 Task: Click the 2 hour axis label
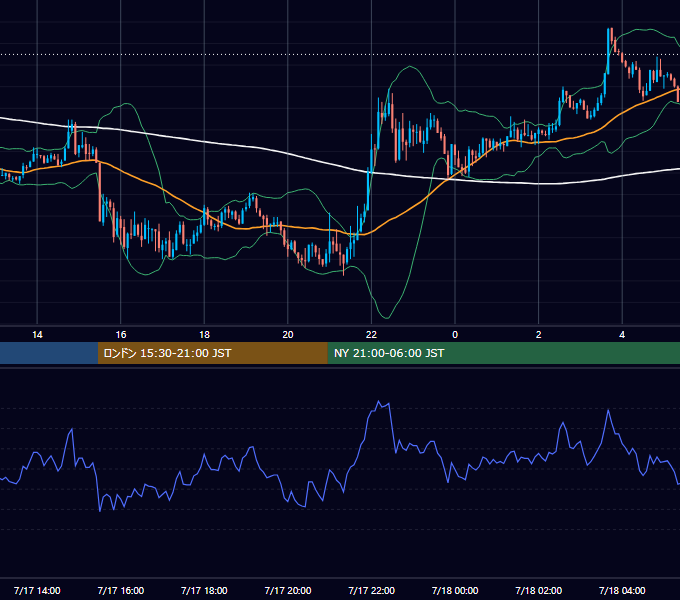pos(539,335)
